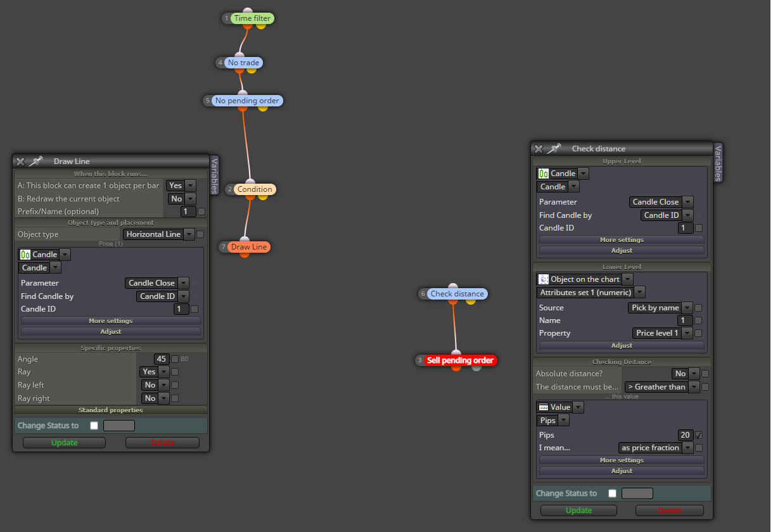Open Ray right dropdown
This screenshot has width=773, height=532.
(x=155, y=398)
